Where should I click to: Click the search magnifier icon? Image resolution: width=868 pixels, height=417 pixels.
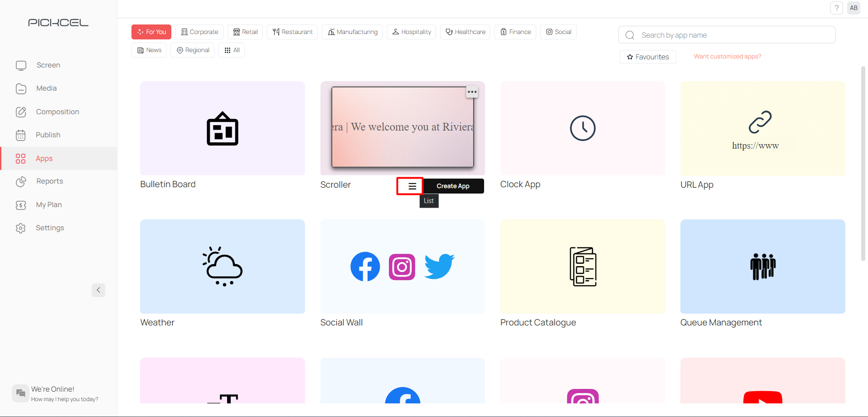coord(630,35)
